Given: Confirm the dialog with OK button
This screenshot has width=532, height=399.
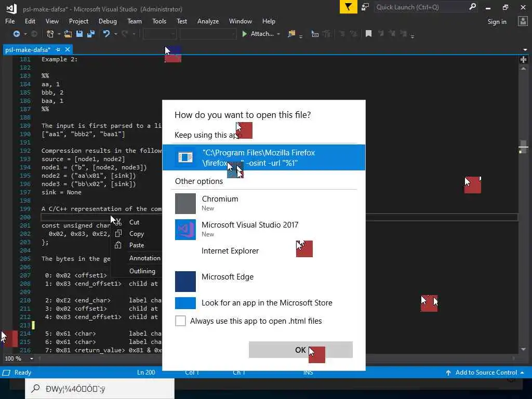Looking at the screenshot, I should pos(301,350).
